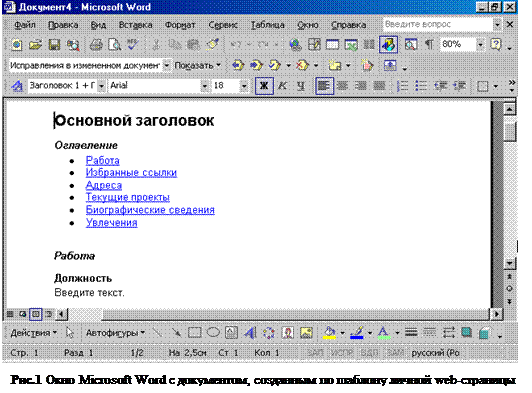The height and width of the screenshot is (393, 532).
Task: Expand the 80% zoom dropdown
Action: point(480,45)
